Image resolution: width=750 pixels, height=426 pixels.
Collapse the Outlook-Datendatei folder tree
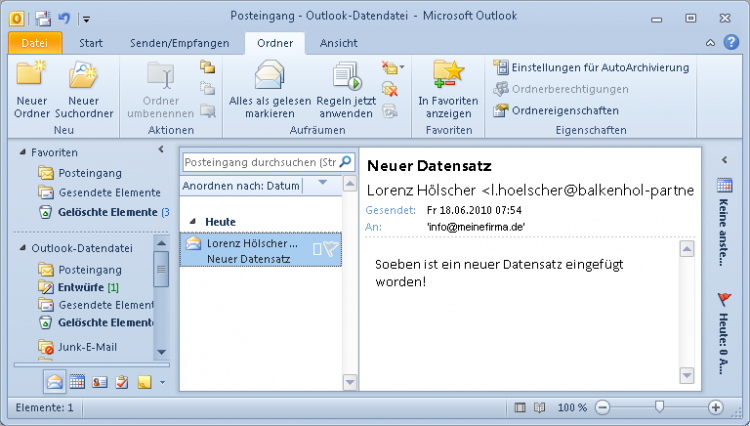coord(24,249)
